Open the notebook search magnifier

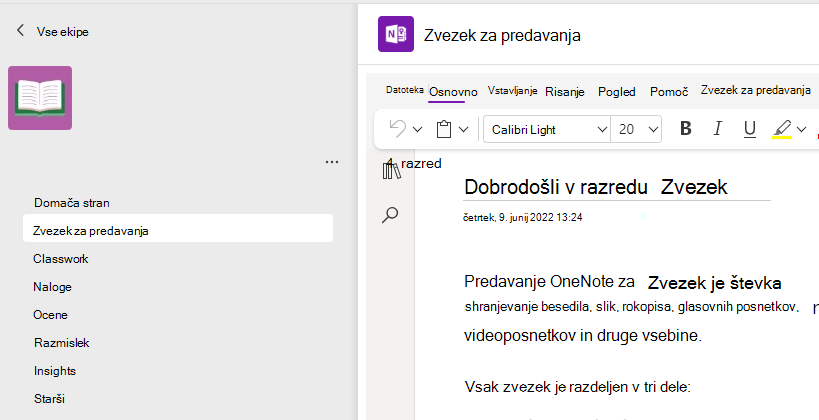[390, 215]
